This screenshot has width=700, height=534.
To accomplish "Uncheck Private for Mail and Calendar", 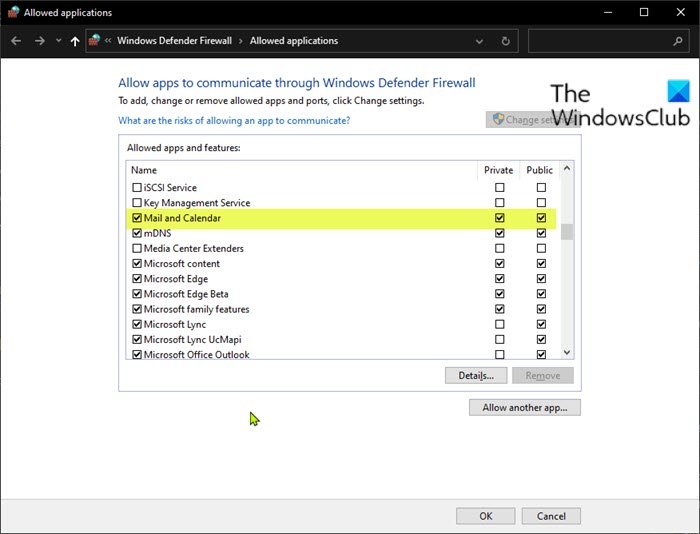I will pyautogui.click(x=500, y=218).
